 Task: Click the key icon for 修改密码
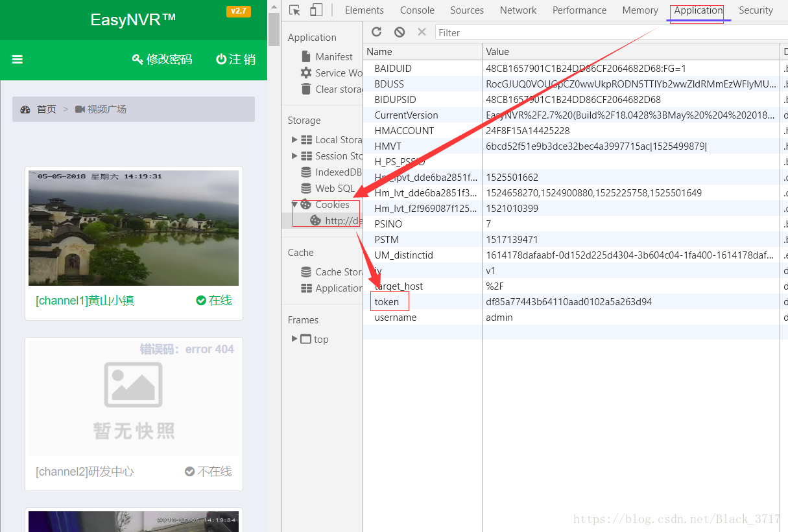tap(137, 60)
